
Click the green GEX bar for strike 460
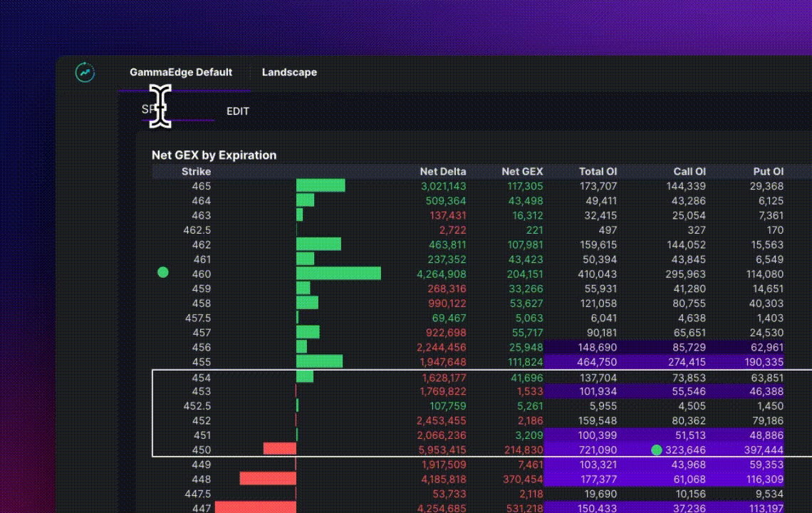click(338, 274)
